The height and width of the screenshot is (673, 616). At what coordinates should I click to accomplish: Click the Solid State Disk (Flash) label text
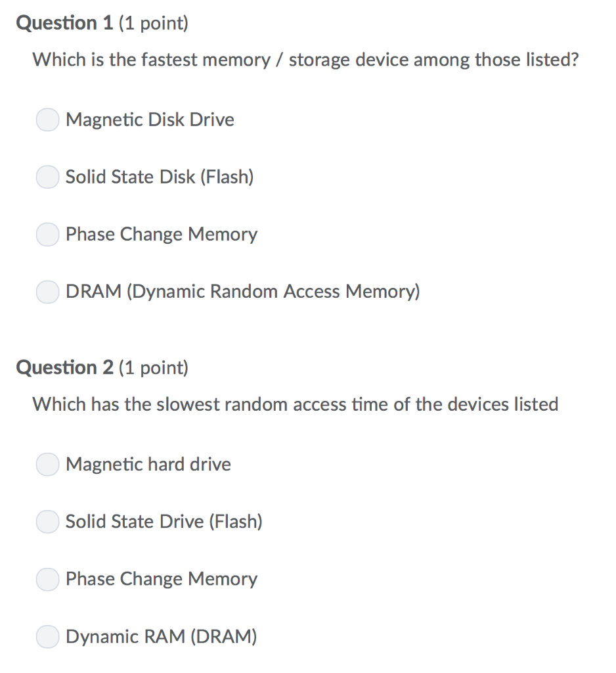point(160,177)
